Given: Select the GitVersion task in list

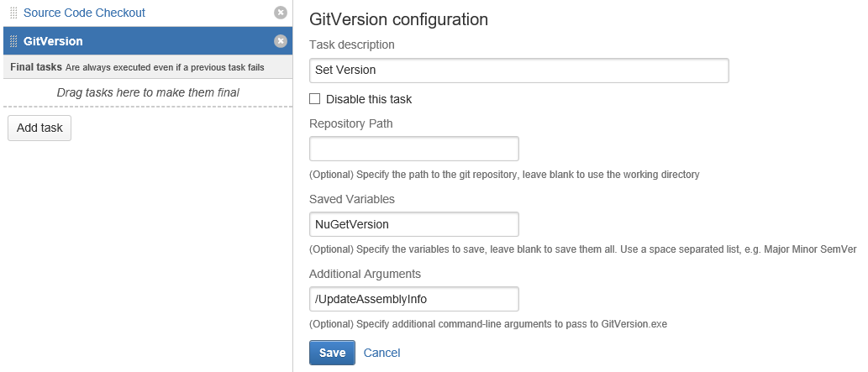Looking at the screenshot, I should (x=53, y=41).
